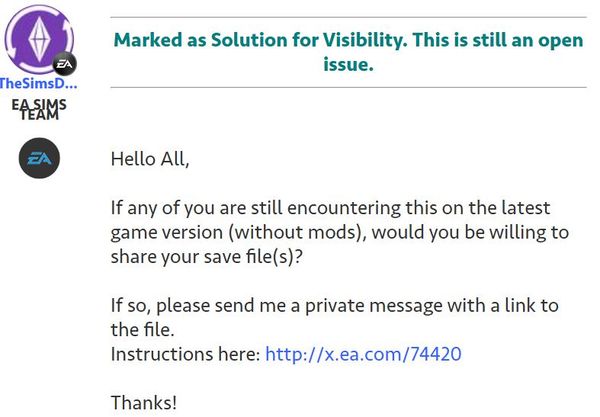Click the 'share your save file(s)?' text
Screen dimensions: 600x417
click(x=207, y=257)
